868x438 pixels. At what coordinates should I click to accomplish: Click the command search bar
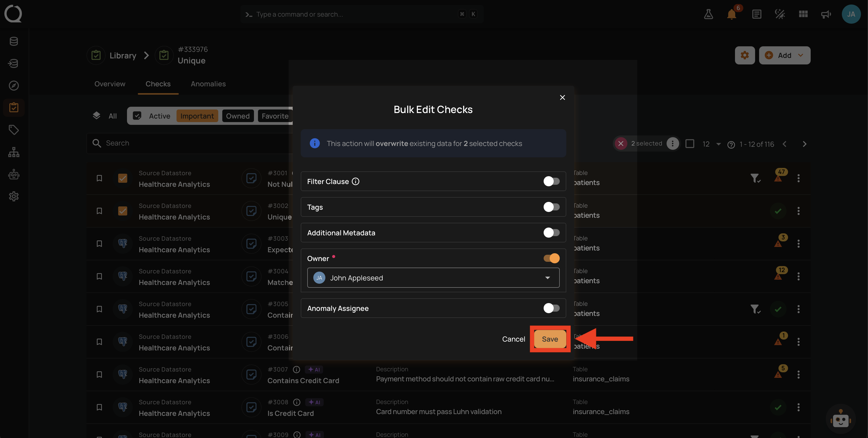click(x=362, y=14)
